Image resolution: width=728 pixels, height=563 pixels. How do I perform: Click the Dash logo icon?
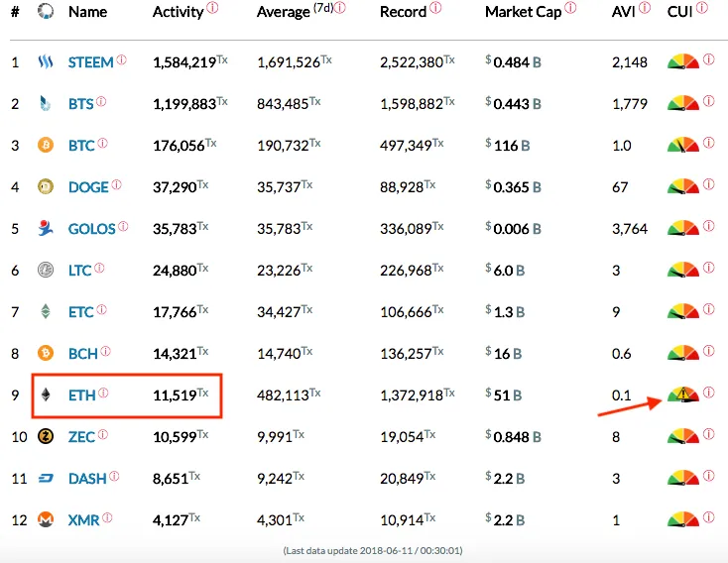tap(46, 478)
